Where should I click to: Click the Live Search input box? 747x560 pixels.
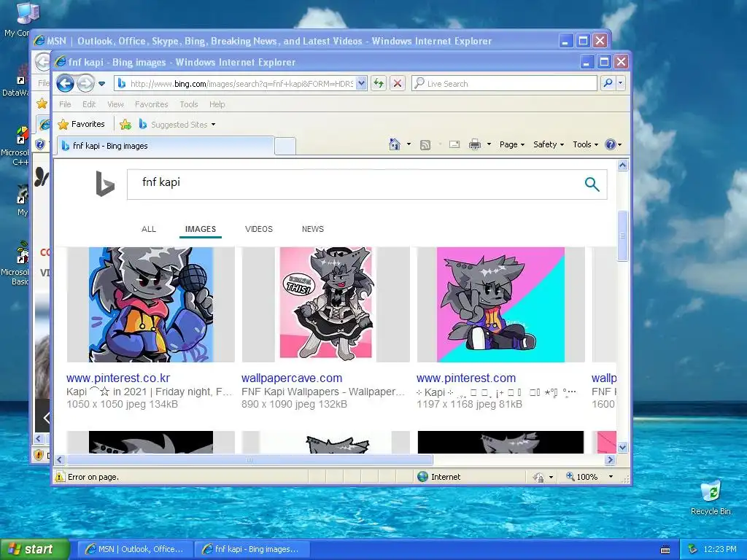tap(504, 84)
